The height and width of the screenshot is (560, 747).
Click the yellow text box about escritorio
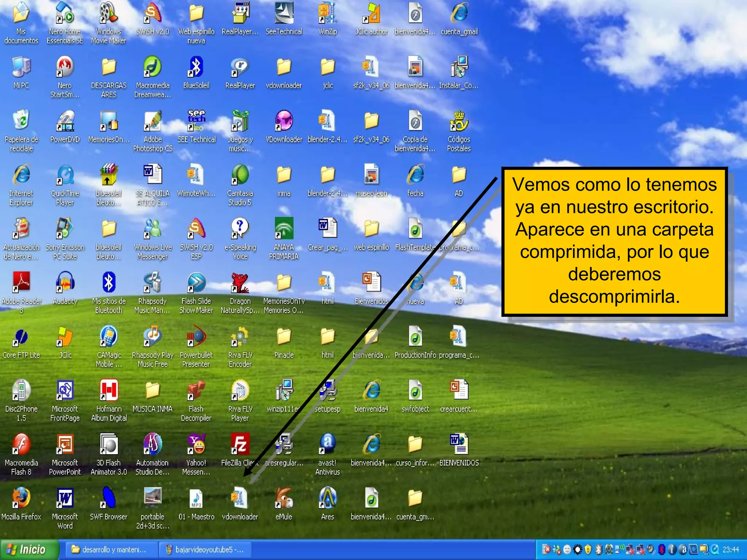(614, 241)
